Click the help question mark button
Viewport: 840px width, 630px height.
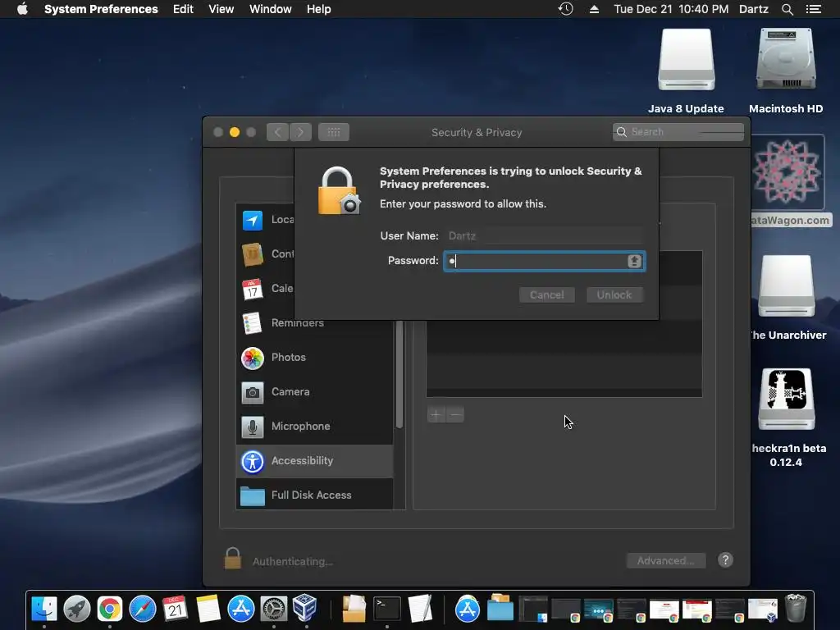point(725,560)
